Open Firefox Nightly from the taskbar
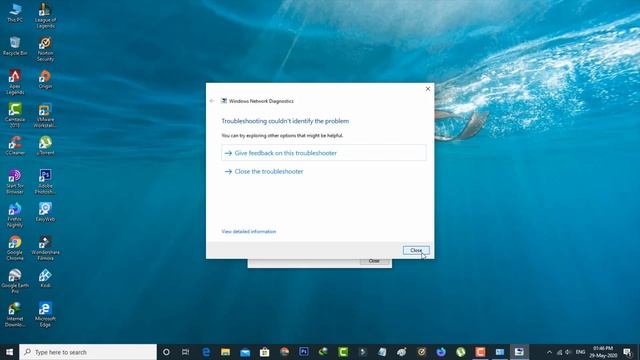 tap(441, 352)
